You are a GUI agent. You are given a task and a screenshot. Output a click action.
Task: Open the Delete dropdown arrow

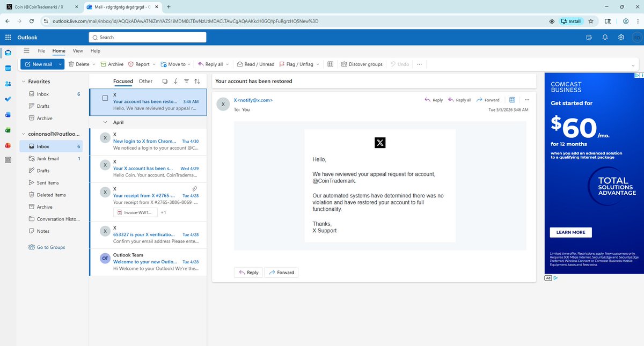(94, 64)
